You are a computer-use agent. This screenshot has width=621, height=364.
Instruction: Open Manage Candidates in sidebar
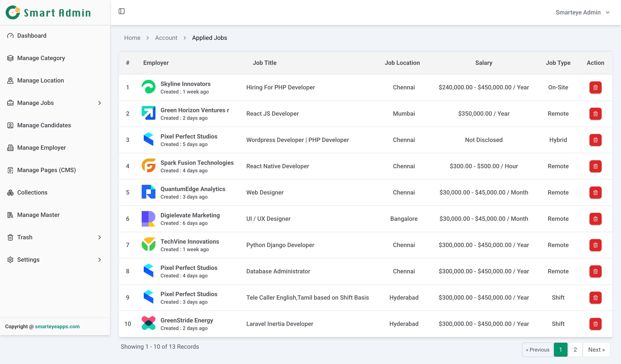click(44, 125)
